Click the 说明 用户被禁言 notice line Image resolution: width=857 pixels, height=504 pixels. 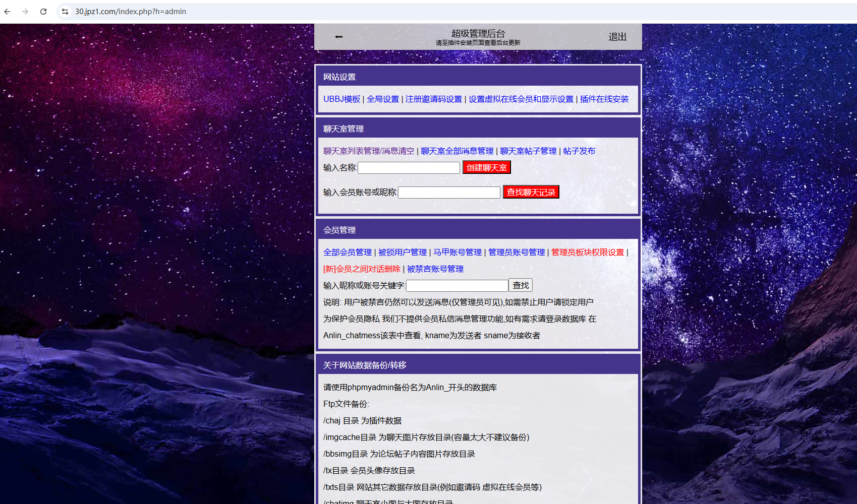coord(459,302)
